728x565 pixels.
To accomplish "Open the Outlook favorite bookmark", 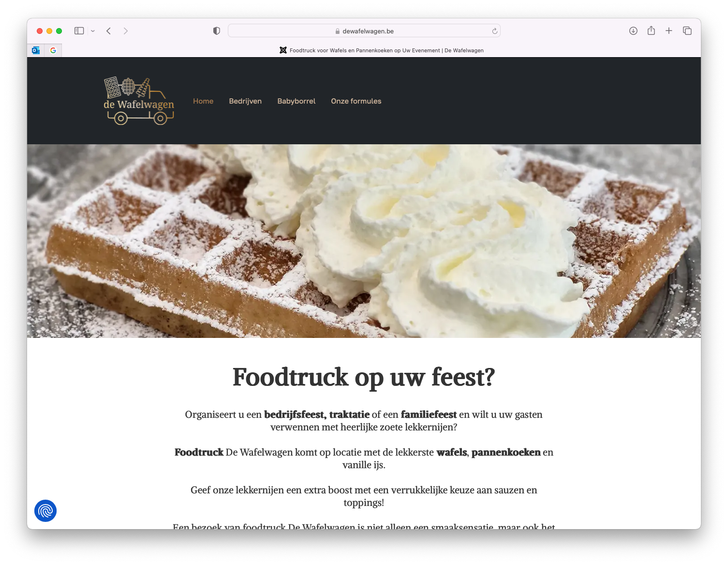I will point(36,50).
